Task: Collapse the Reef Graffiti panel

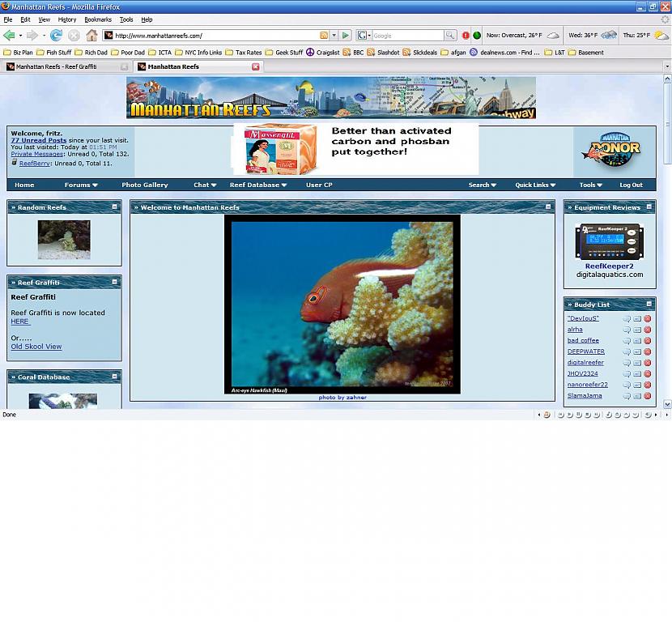Action: [x=114, y=282]
